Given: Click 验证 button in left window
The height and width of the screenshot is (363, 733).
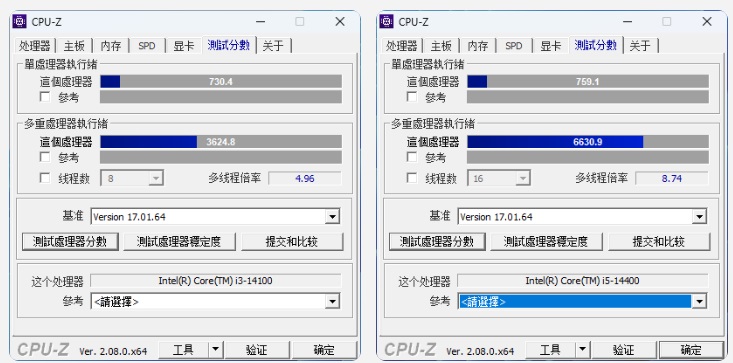Looking at the screenshot, I should pos(256,349).
